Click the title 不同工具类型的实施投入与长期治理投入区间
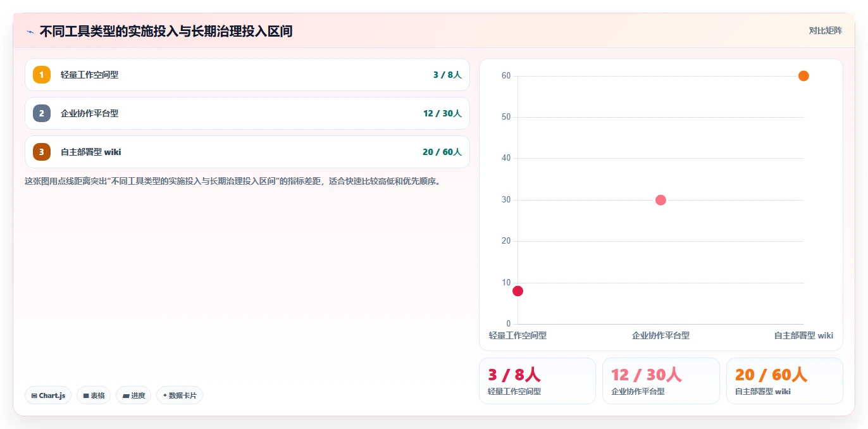The image size is (868, 429). click(166, 31)
